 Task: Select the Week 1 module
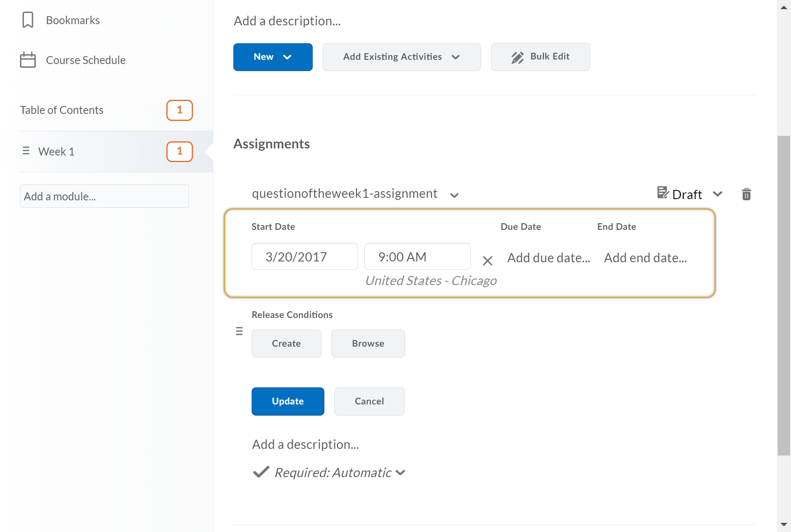56,151
